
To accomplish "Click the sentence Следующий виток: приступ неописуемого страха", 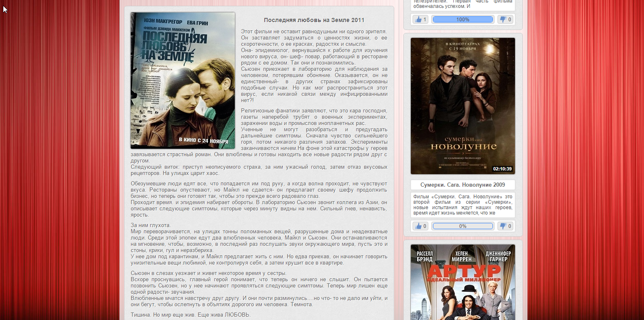I will coord(259,170).
